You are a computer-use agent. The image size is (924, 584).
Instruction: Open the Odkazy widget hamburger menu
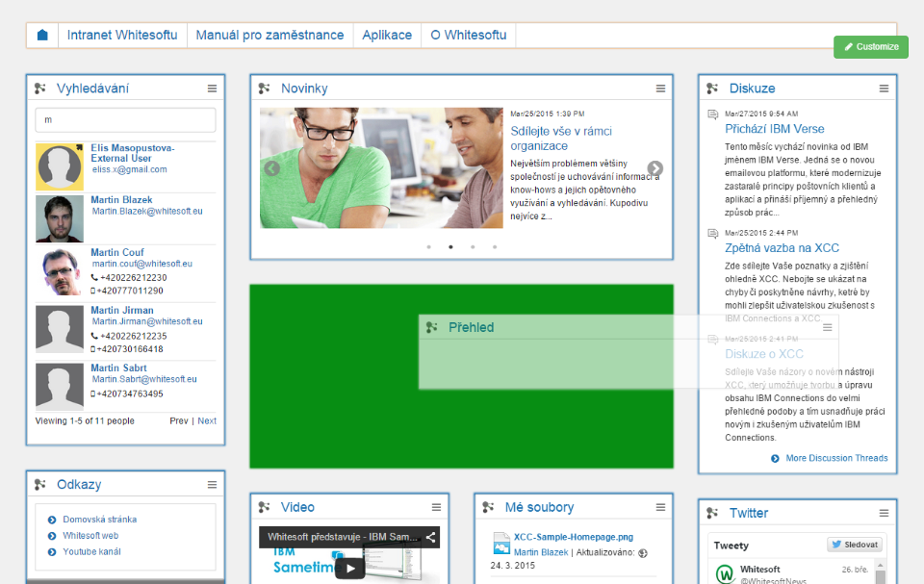[212, 485]
